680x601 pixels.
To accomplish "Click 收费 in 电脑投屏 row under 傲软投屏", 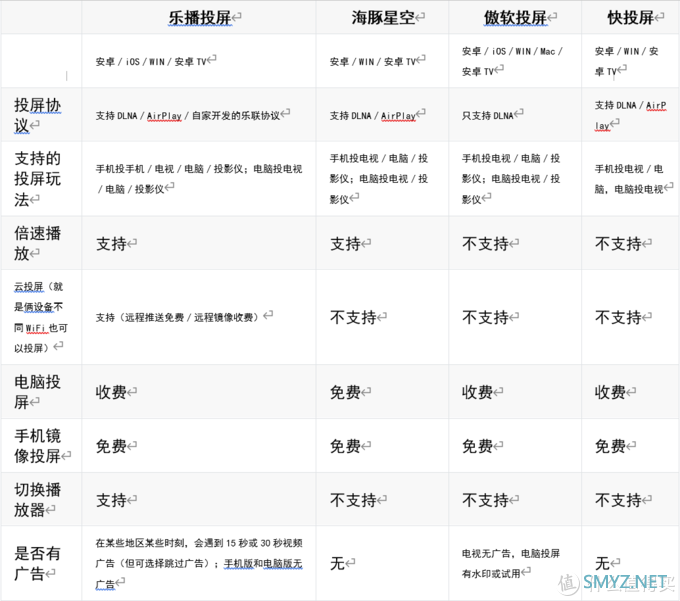I will pyautogui.click(x=477, y=392).
